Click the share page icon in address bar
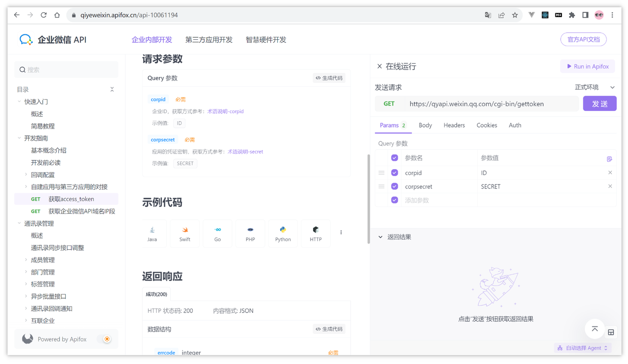The height and width of the screenshot is (364, 628). point(501,15)
